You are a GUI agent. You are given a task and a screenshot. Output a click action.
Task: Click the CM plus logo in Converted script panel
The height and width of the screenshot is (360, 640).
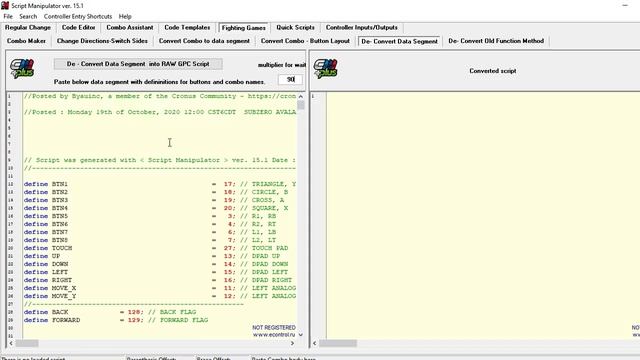tap(326, 69)
